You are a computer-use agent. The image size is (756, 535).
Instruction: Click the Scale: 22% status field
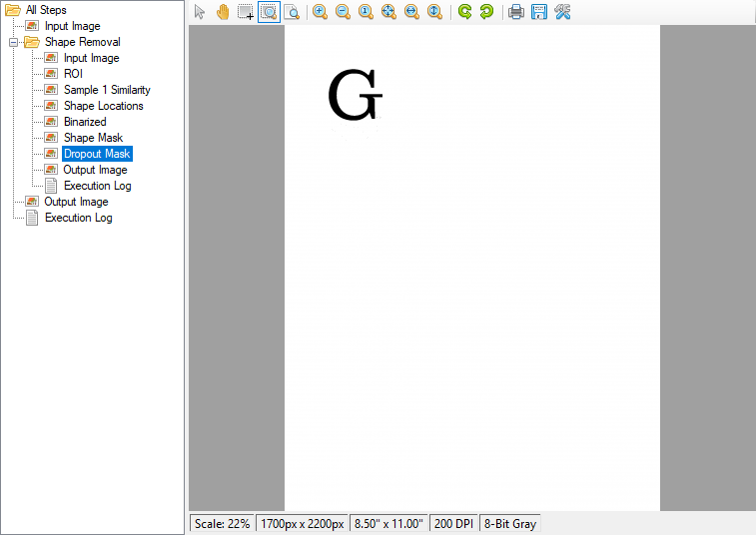(223, 524)
